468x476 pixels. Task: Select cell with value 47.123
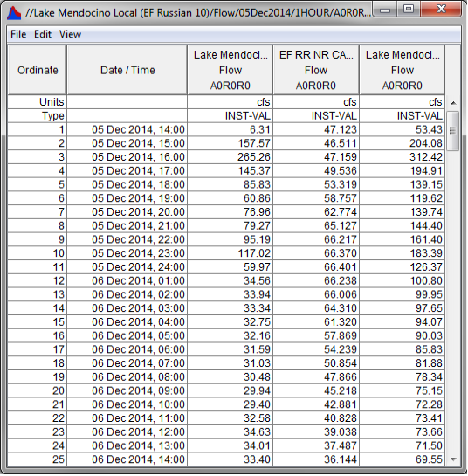pos(316,129)
